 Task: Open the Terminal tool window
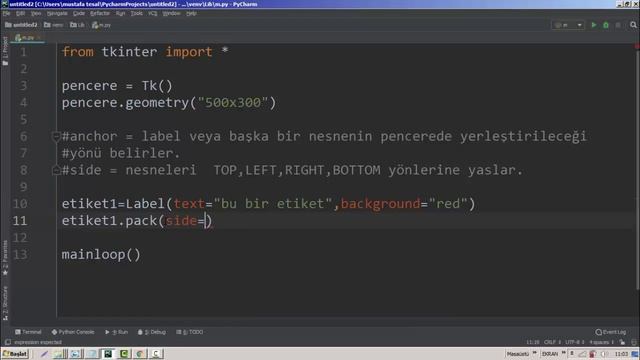pos(28,332)
